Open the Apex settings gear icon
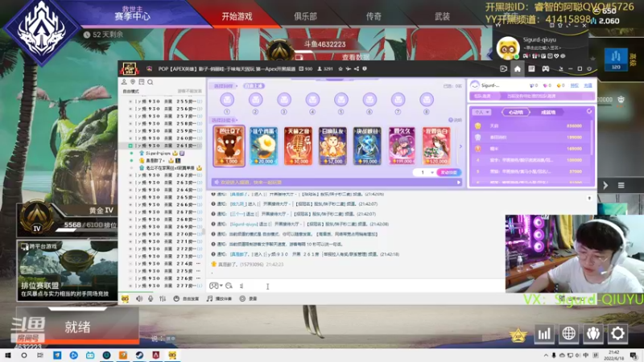The width and height of the screenshot is (644, 362). point(617,334)
